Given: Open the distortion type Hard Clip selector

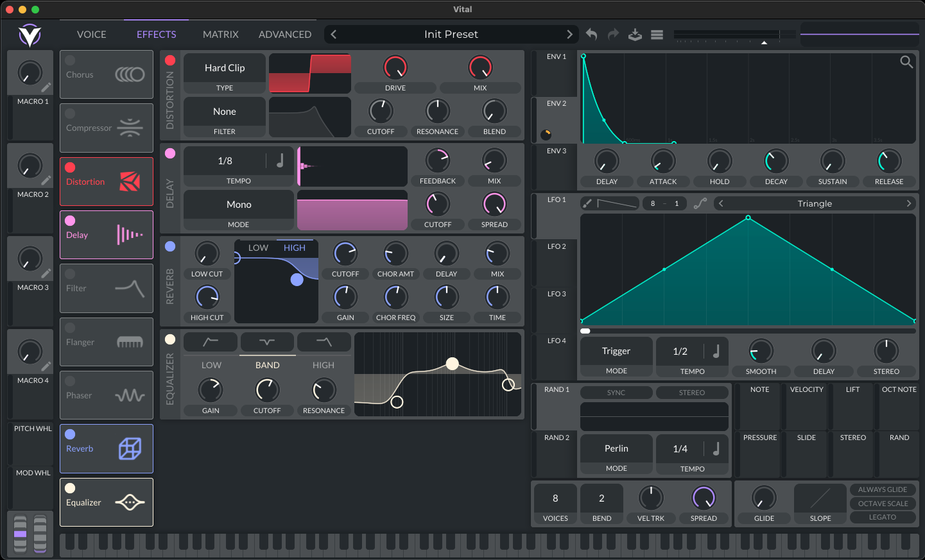Looking at the screenshot, I should pos(225,68).
